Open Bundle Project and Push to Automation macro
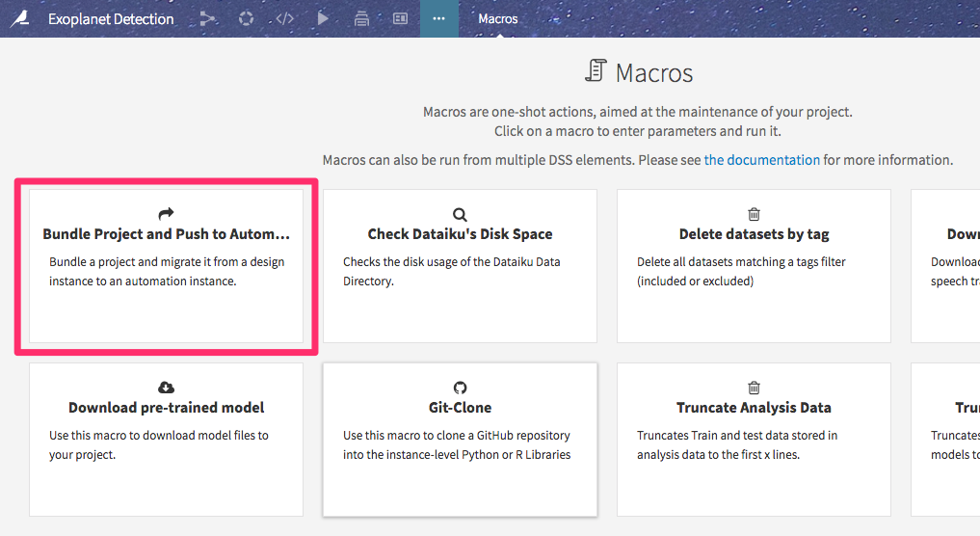Viewport: 980px width, 536px height. tap(167, 266)
